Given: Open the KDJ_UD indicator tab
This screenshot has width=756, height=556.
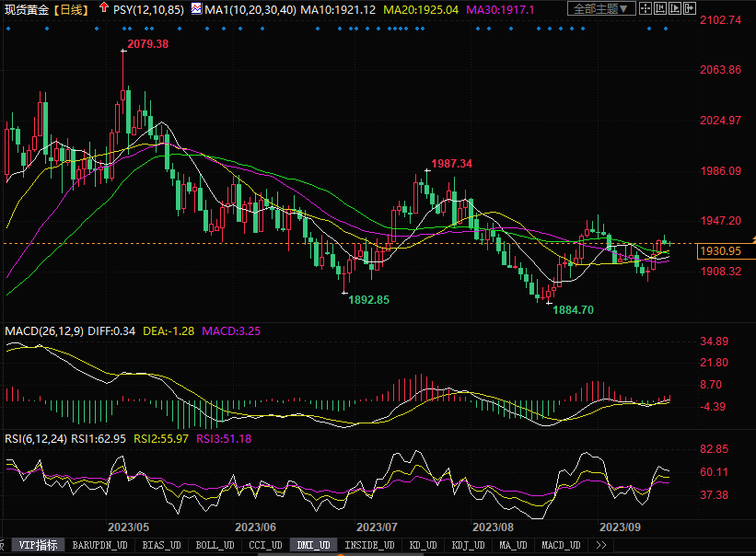Looking at the screenshot, I should point(469,545).
